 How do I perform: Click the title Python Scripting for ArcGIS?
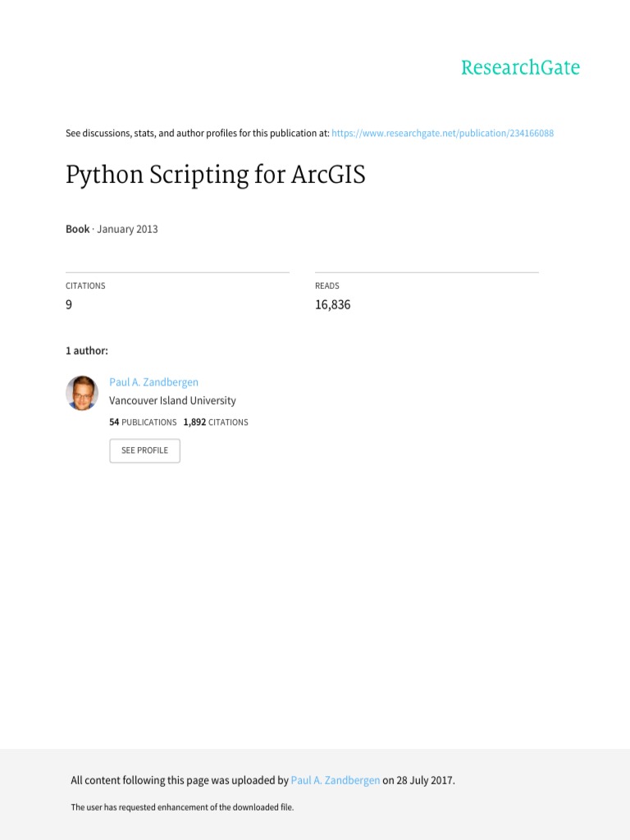(215, 176)
